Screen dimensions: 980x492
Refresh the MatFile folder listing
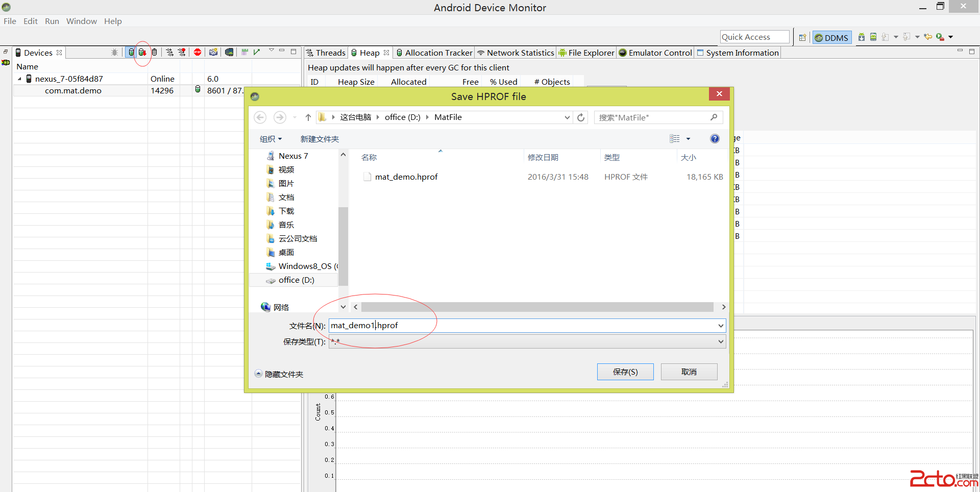[x=581, y=117]
